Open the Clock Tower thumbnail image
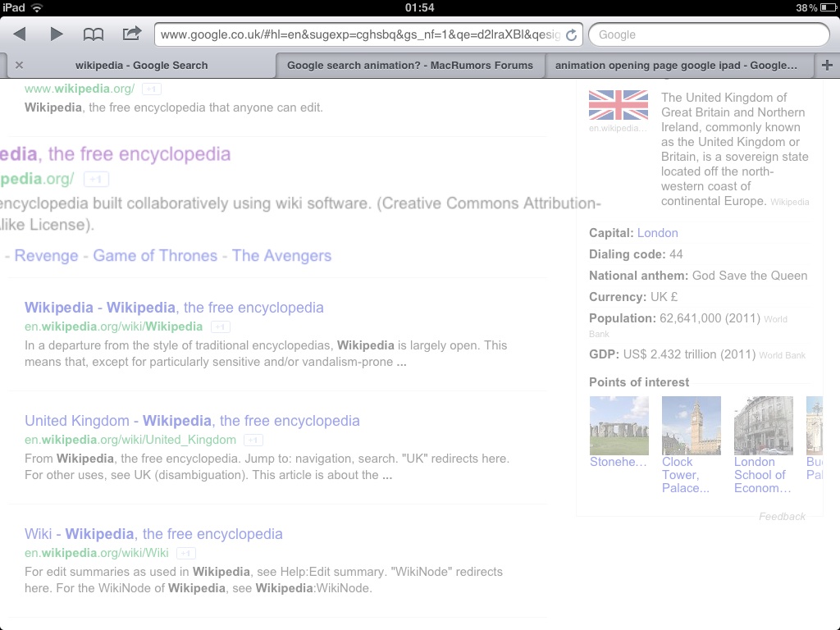This screenshot has height=630, width=840. click(x=691, y=426)
